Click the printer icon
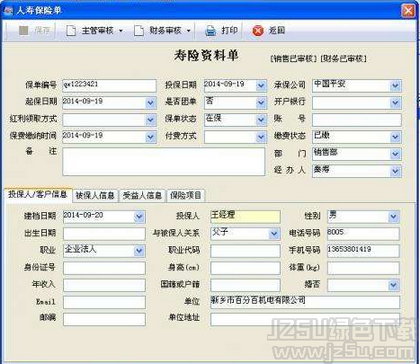This screenshot has height=364, width=420. pos(210,31)
